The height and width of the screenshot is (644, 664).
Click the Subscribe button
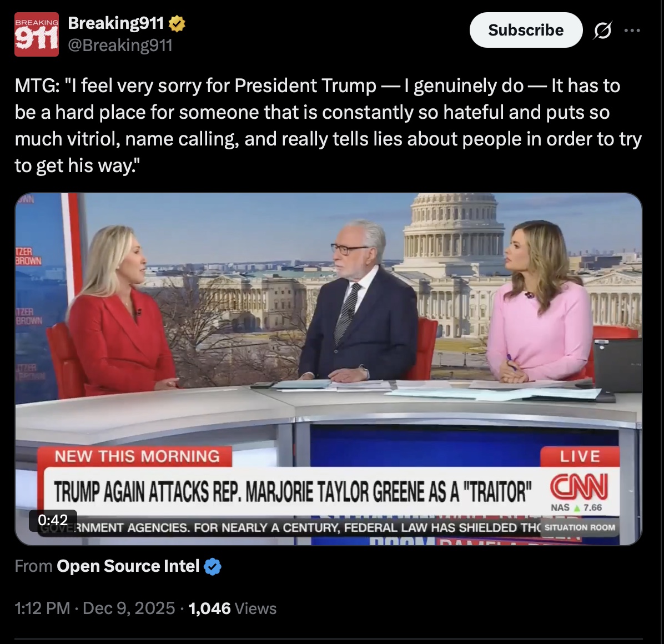coord(526,30)
